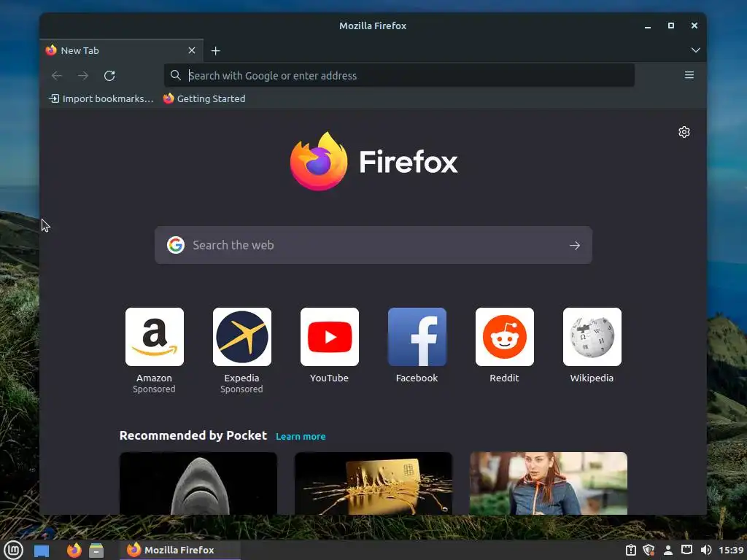This screenshot has height=560, width=747.
Task: Open Getting Started bookmark
Action: click(x=204, y=98)
